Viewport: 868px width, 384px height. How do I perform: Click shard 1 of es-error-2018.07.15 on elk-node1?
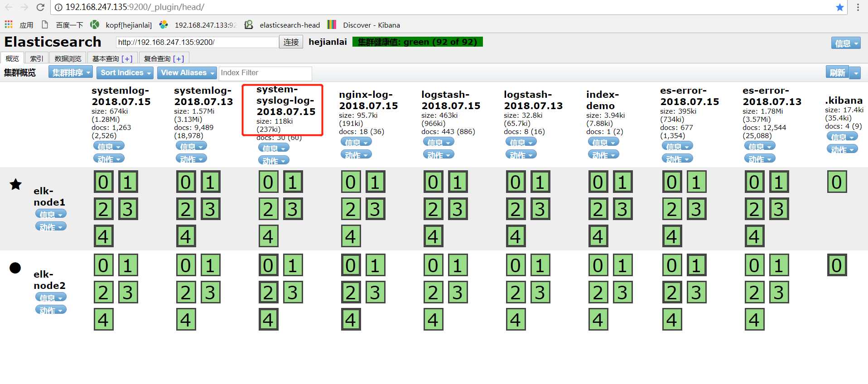[696, 182]
